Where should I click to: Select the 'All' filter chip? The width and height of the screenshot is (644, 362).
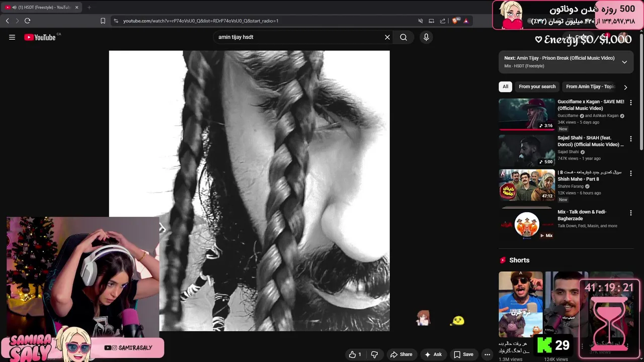coord(505,86)
